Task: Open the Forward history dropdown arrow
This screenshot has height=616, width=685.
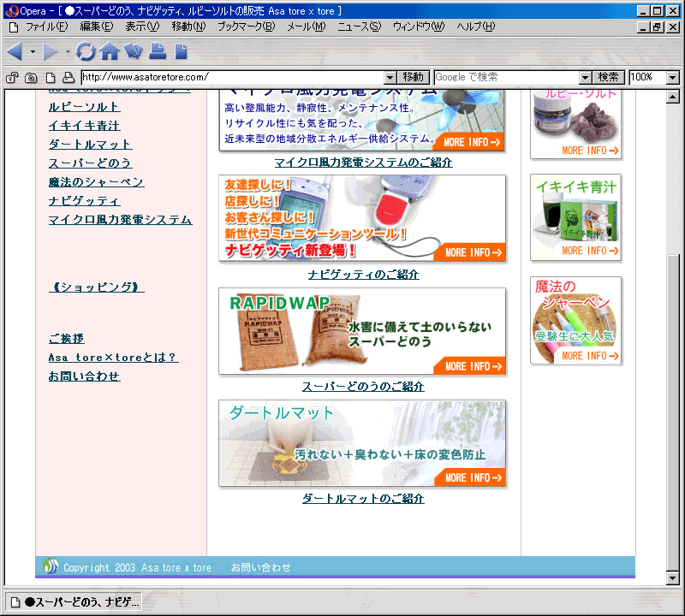Action: [x=68, y=52]
